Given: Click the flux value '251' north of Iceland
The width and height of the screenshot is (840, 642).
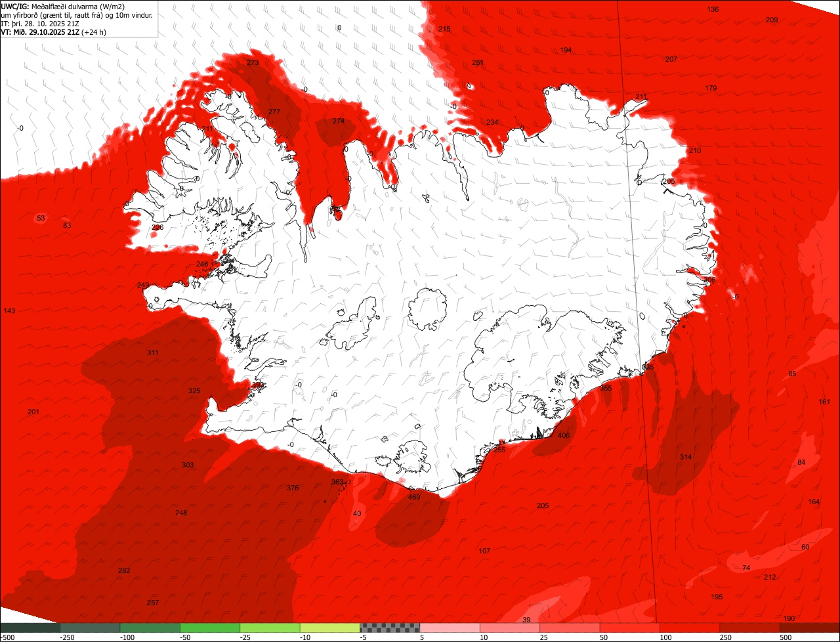Looking at the screenshot, I should coord(478,62).
